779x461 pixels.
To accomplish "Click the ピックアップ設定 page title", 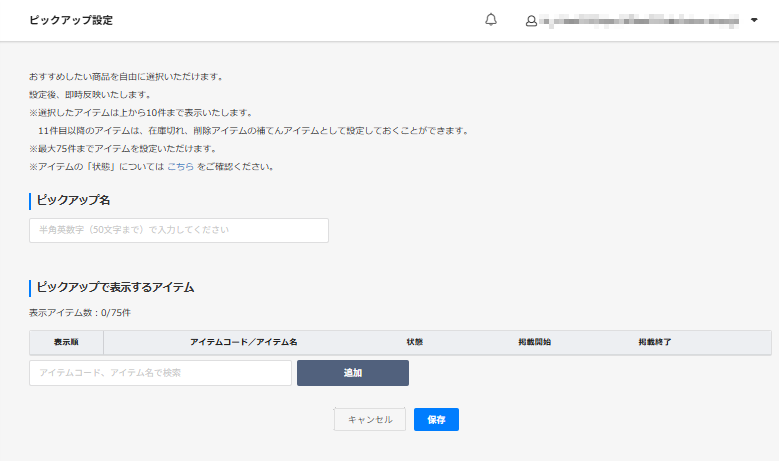I will [x=71, y=20].
